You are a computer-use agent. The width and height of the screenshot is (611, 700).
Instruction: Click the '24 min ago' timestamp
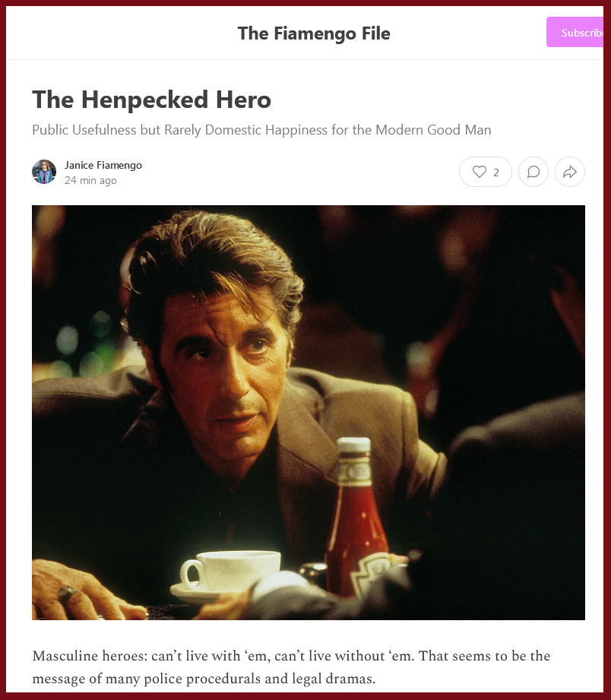point(90,180)
